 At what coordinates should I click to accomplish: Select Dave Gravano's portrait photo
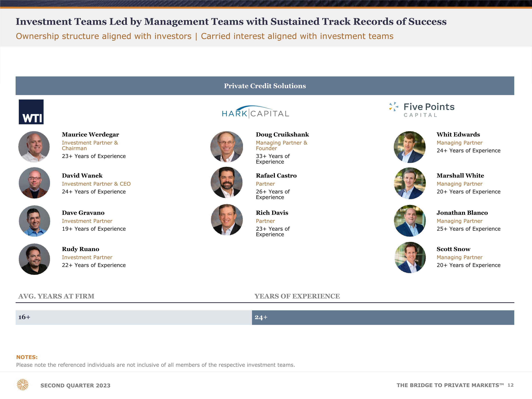[34, 221]
